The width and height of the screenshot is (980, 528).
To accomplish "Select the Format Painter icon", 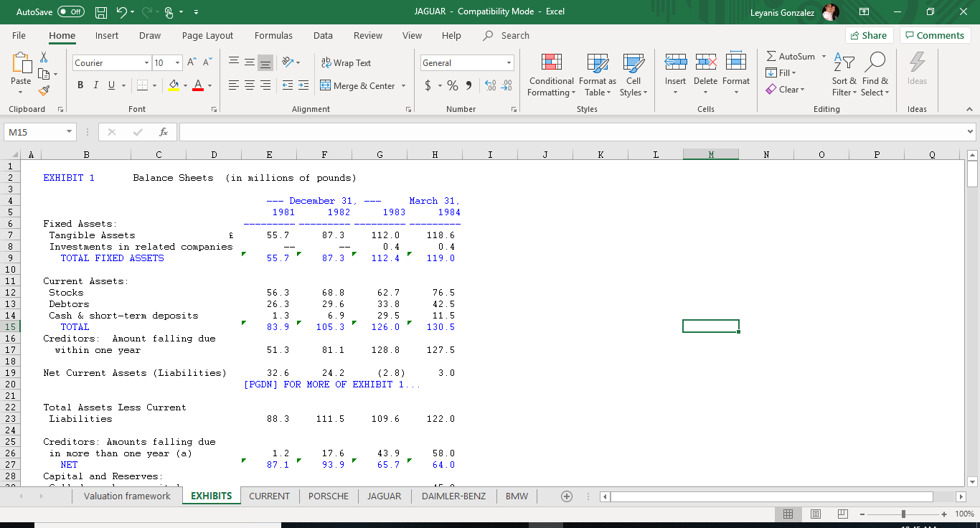I will (43, 90).
